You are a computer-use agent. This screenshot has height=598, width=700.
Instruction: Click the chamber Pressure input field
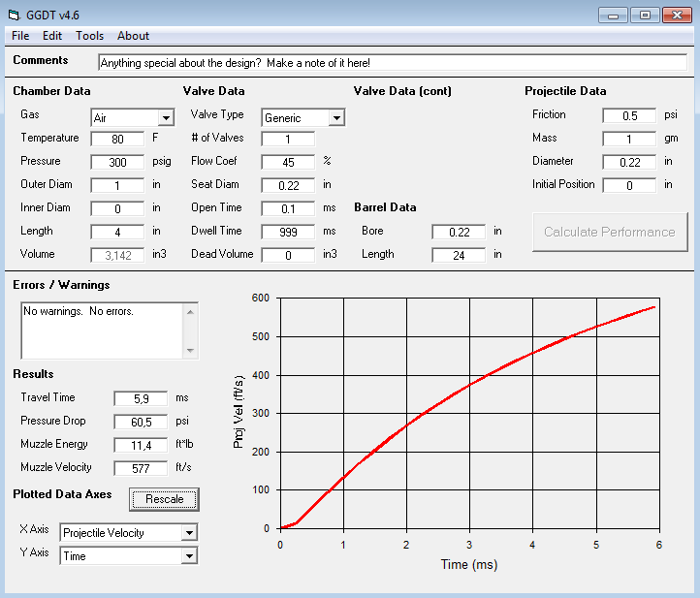coord(117,162)
